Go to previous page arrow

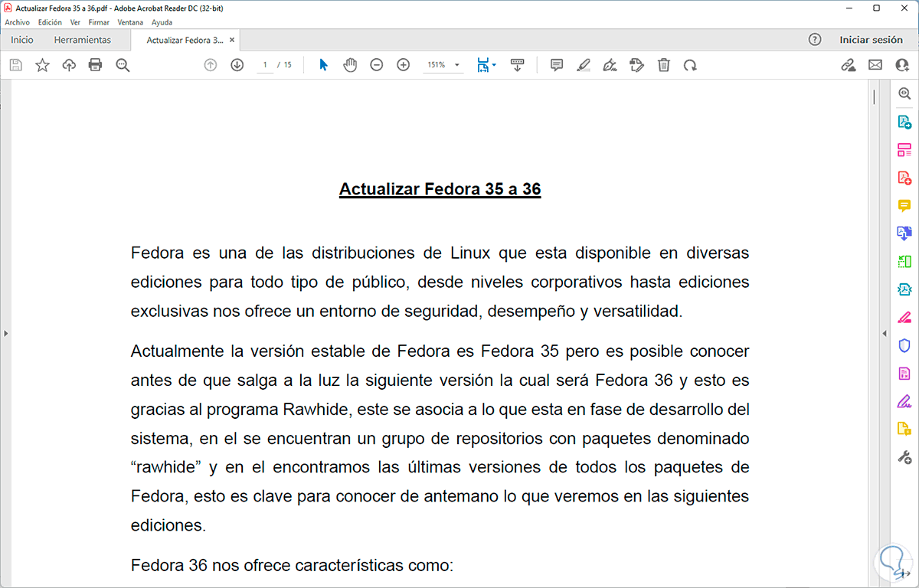pos(211,65)
